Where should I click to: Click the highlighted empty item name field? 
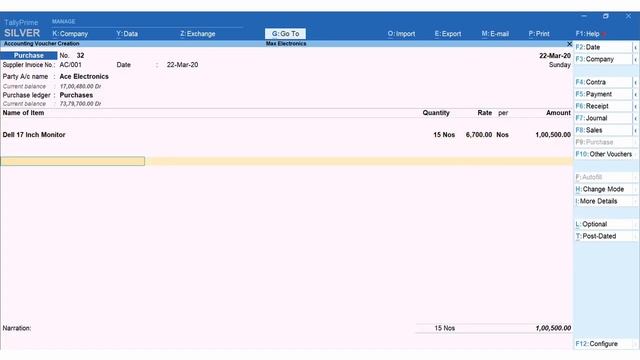pyautogui.click(x=73, y=161)
